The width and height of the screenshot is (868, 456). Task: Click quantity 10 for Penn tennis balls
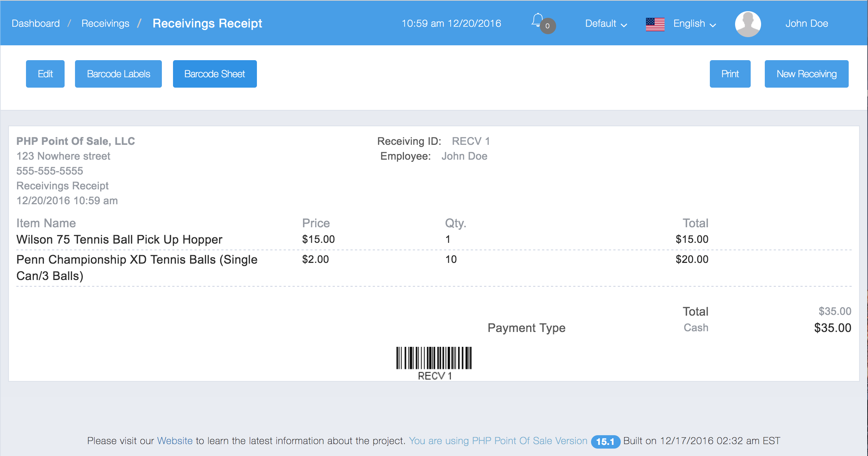tap(451, 259)
